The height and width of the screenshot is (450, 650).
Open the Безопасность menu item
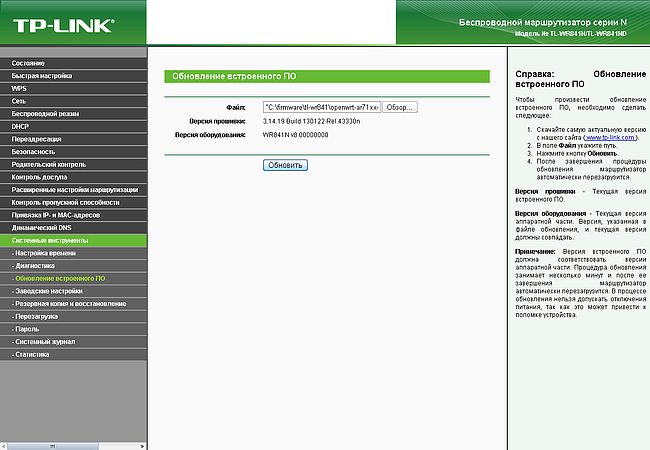34,151
